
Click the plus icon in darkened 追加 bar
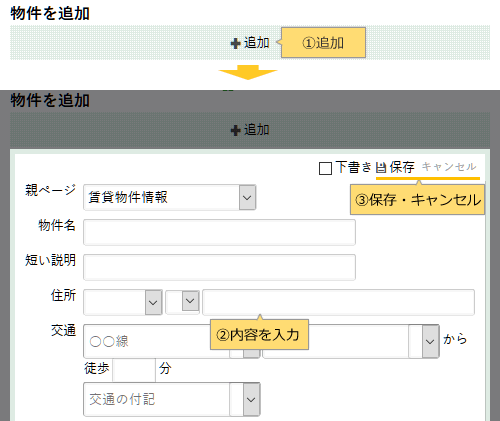pos(235,130)
